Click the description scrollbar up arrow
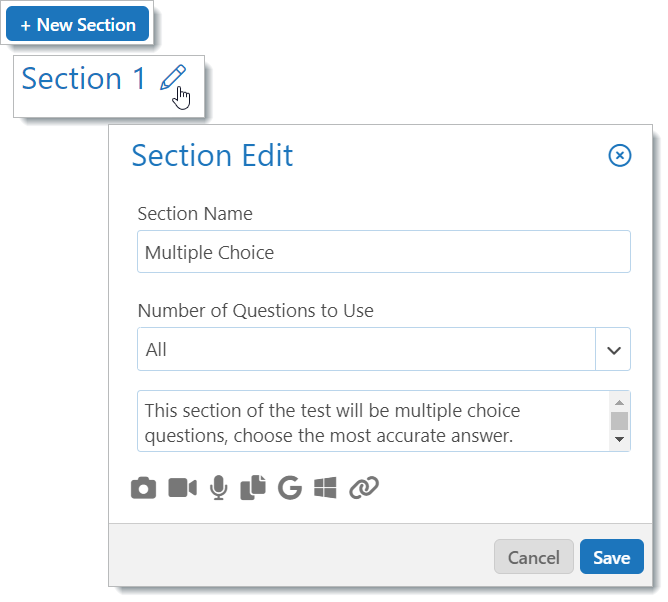The width and height of the screenshot is (668, 602). [619, 403]
